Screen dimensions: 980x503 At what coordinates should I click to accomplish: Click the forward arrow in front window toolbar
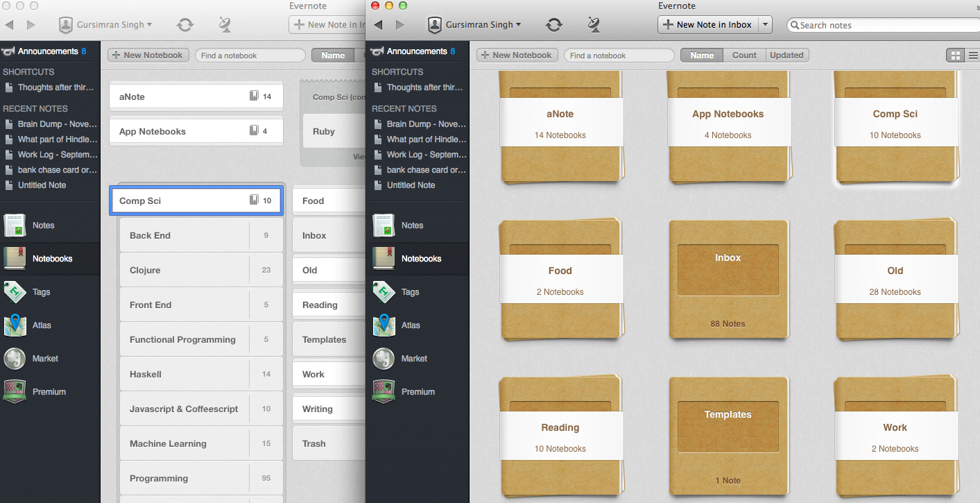(399, 25)
